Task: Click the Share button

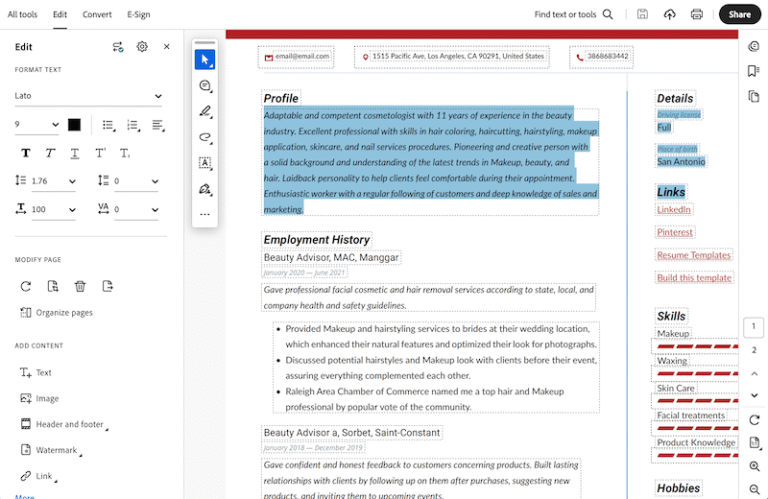Action: pyautogui.click(x=740, y=14)
